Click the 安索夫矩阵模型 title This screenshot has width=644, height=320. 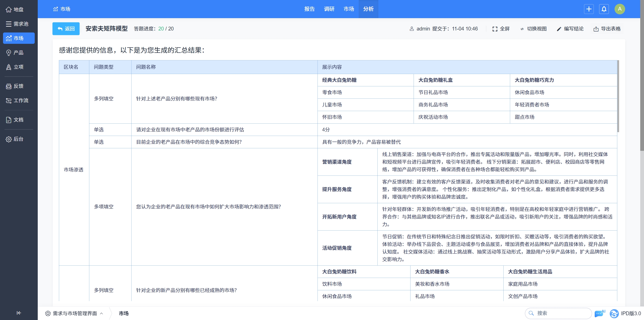coord(107,29)
